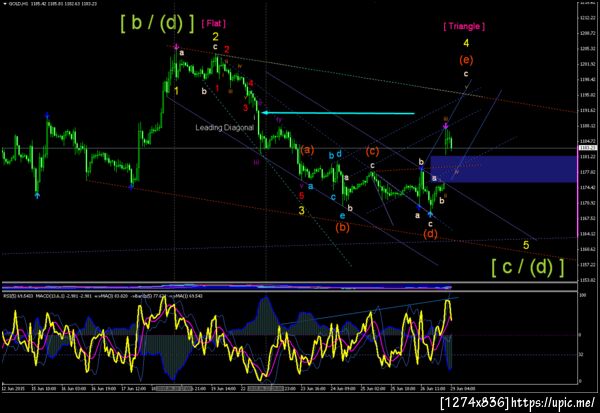Select the orange '(b)' wave label
The width and height of the screenshot is (600, 413).
342,227
